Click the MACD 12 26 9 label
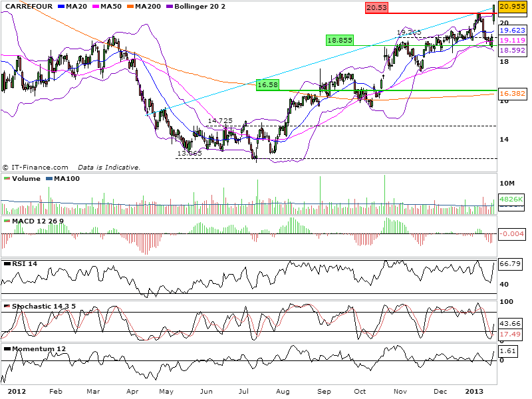The image size is (532, 399). [x=38, y=221]
